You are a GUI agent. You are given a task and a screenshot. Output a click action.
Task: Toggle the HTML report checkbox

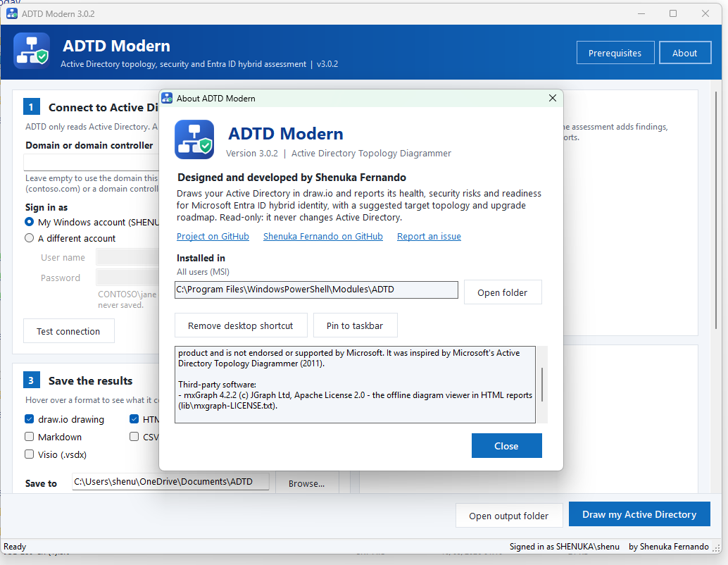tap(134, 419)
